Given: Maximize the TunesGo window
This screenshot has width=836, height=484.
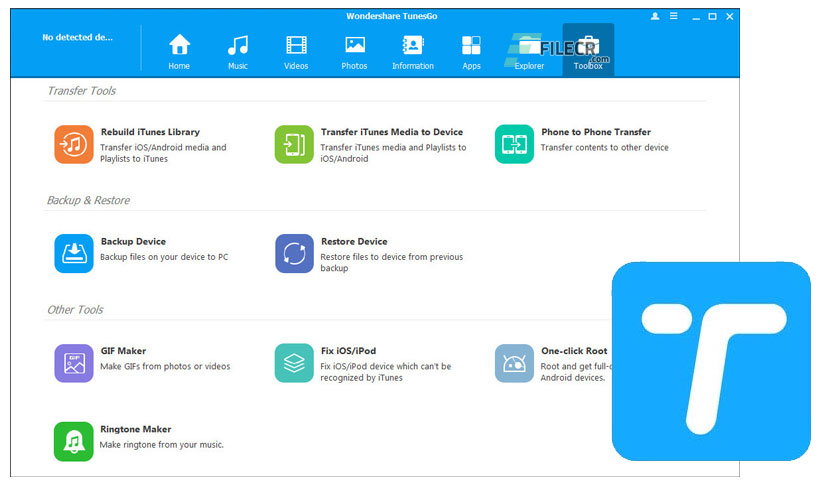Looking at the screenshot, I should 712,17.
